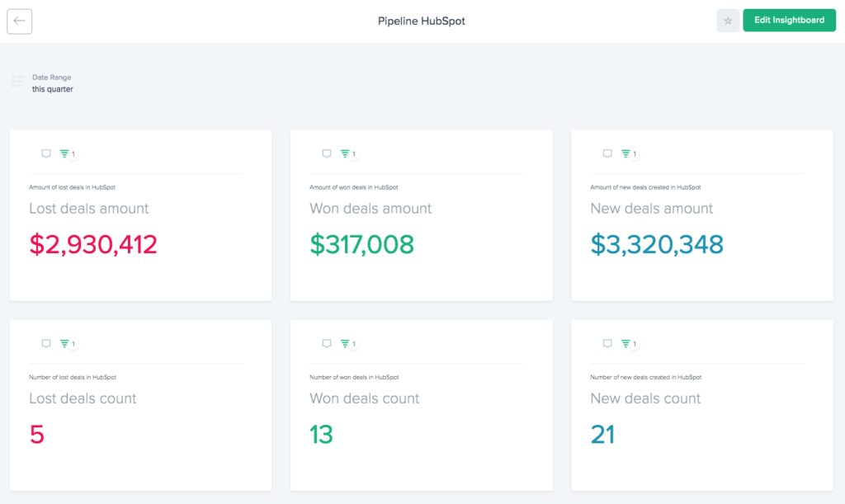The height and width of the screenshot is (504, 845).
Task: Open comments on New deals amount card
Action: pyautogui.click(x=607, y=153)
